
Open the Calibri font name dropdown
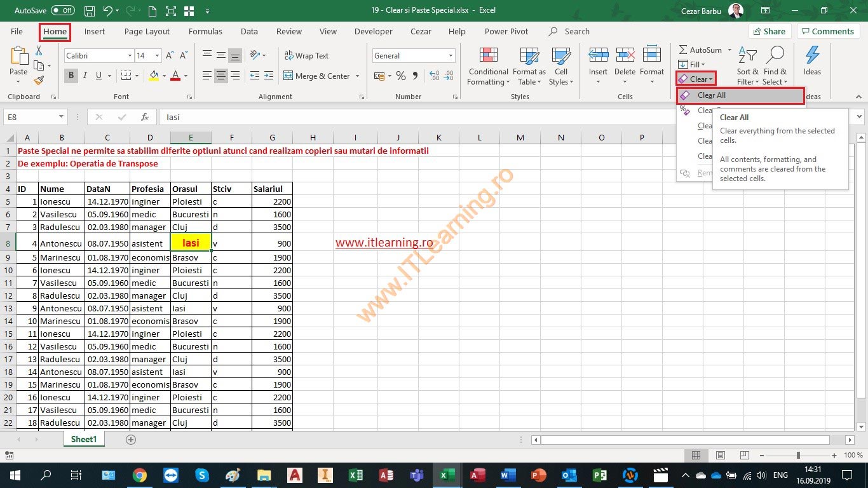130,56
